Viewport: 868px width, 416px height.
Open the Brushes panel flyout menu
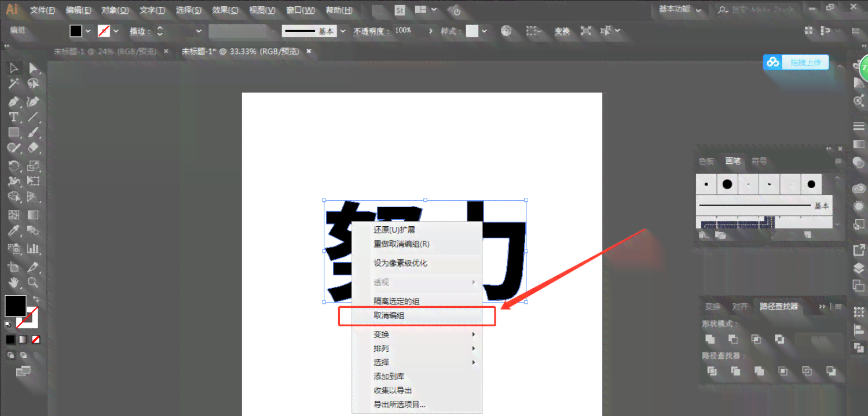[x=838, y=161]
